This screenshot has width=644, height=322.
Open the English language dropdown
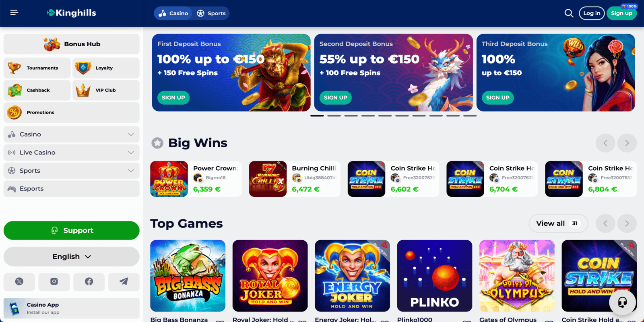72,256
